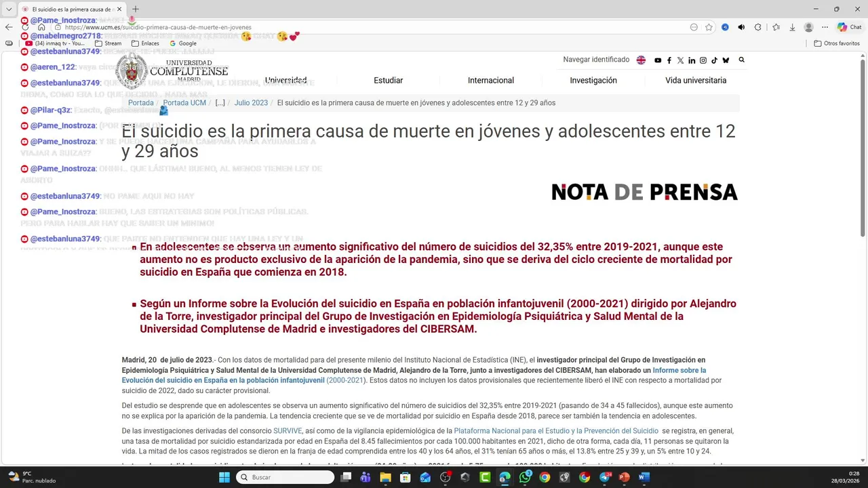Image resolution: width=868 pixels, height=488 pixels.
Task: Click the sidebar toggle icon left of bookmarks
Action: click(9, 43)
